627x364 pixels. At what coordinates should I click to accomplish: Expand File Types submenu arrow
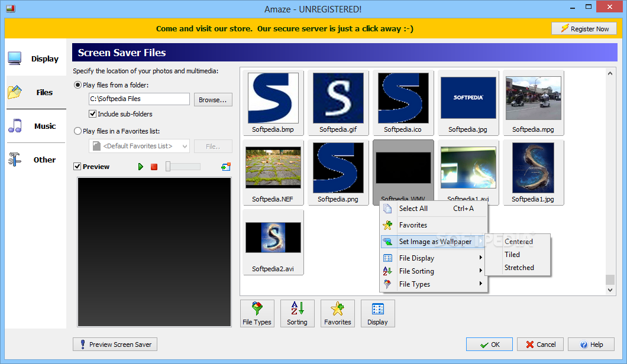481,283
